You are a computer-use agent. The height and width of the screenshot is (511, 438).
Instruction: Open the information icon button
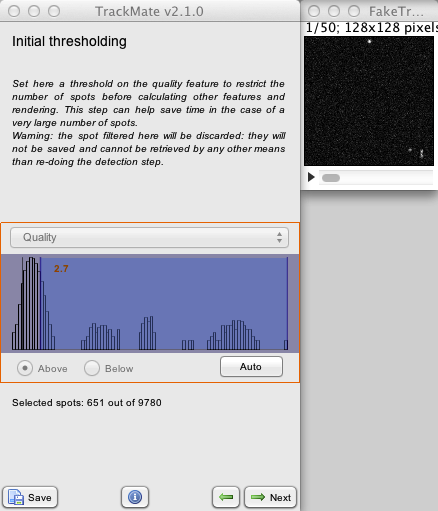click(x=135, y=497)
